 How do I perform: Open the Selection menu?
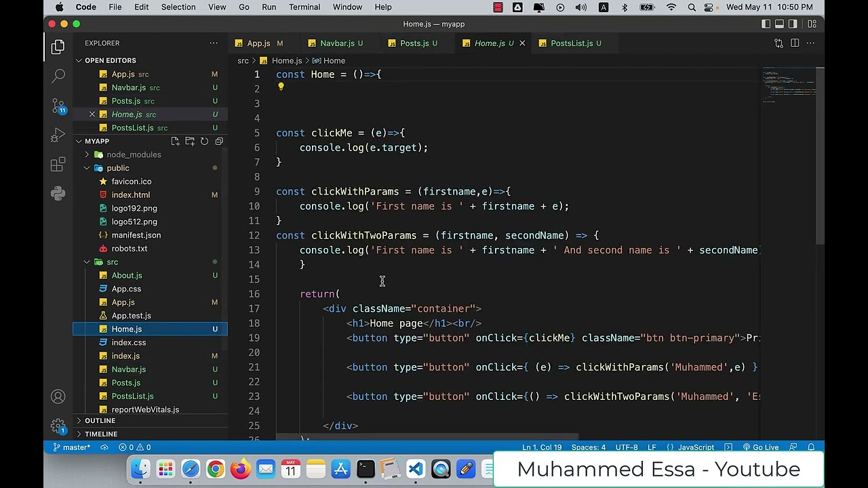178,7
